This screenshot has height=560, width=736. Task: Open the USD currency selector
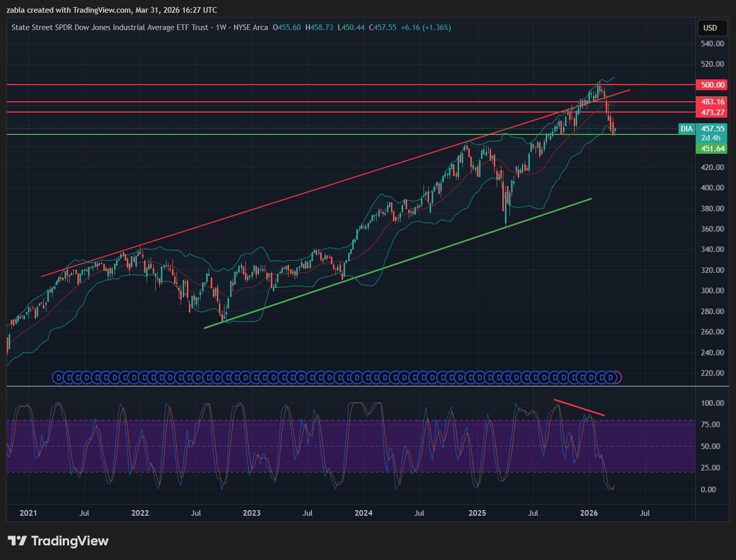coord(710,28)
